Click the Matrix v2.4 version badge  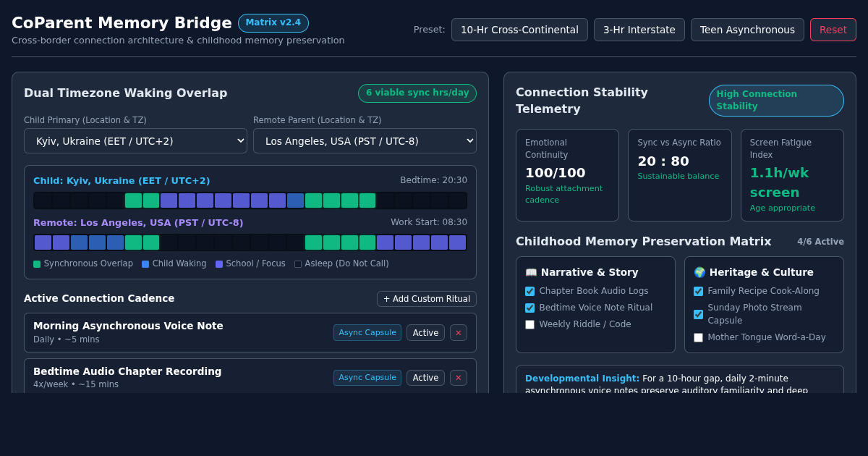tap(273, 23)
